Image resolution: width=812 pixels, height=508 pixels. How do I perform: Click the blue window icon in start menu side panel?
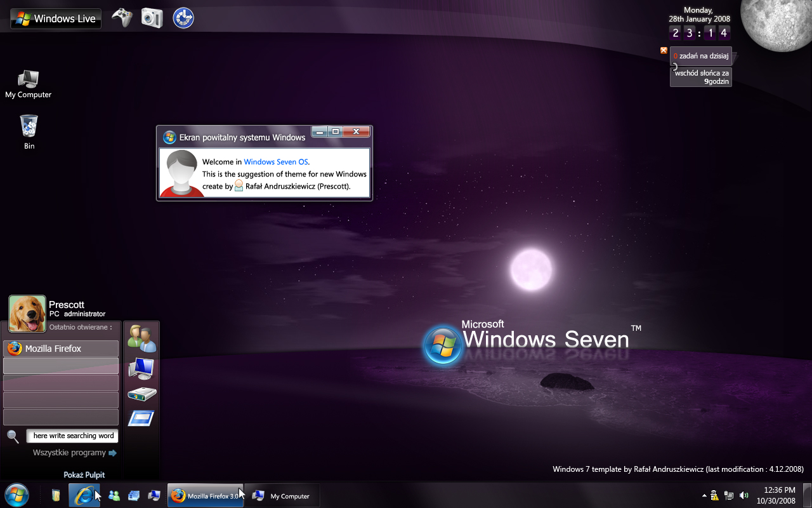(141, 418)
